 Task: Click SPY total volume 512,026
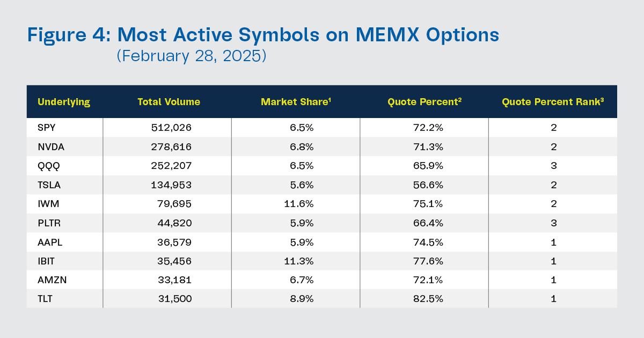click(x=171, y=128)
